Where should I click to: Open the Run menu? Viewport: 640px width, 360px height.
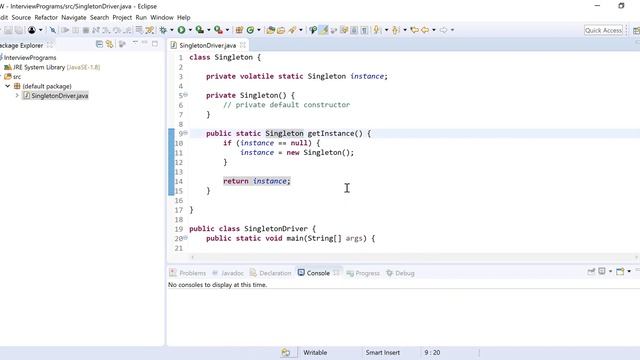[x=141, y=18]
